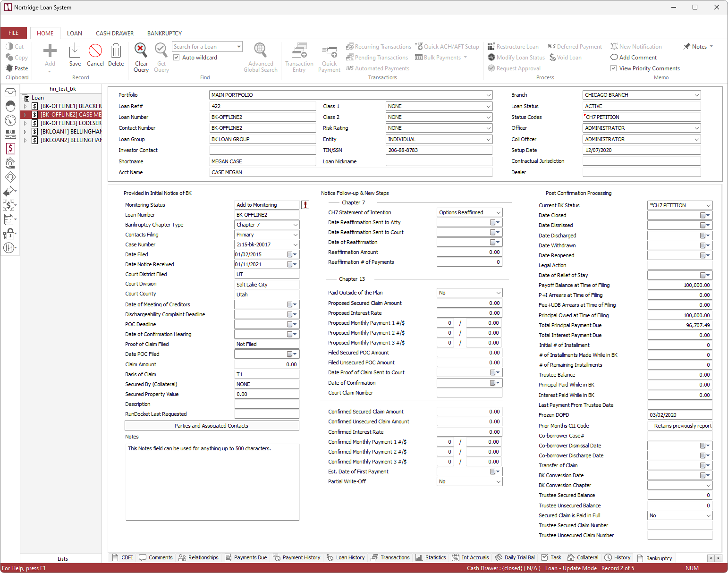Click the Claim Amount field
This screenshot has height=573, width=728.
[x=267, y=364]
